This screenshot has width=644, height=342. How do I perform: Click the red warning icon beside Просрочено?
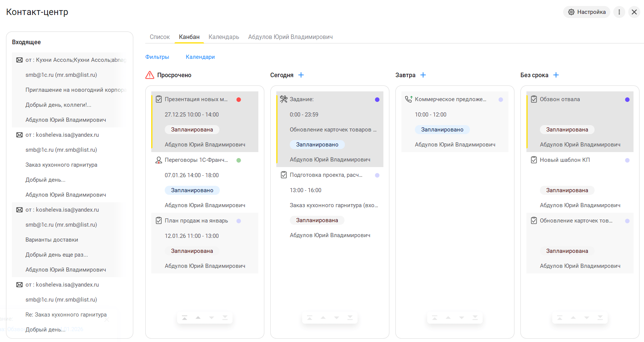pos(150,75)
